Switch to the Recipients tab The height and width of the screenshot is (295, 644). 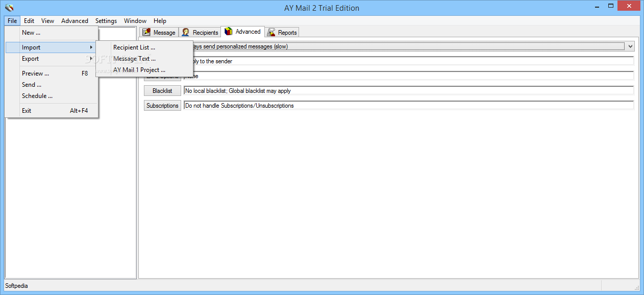point(200,32)
